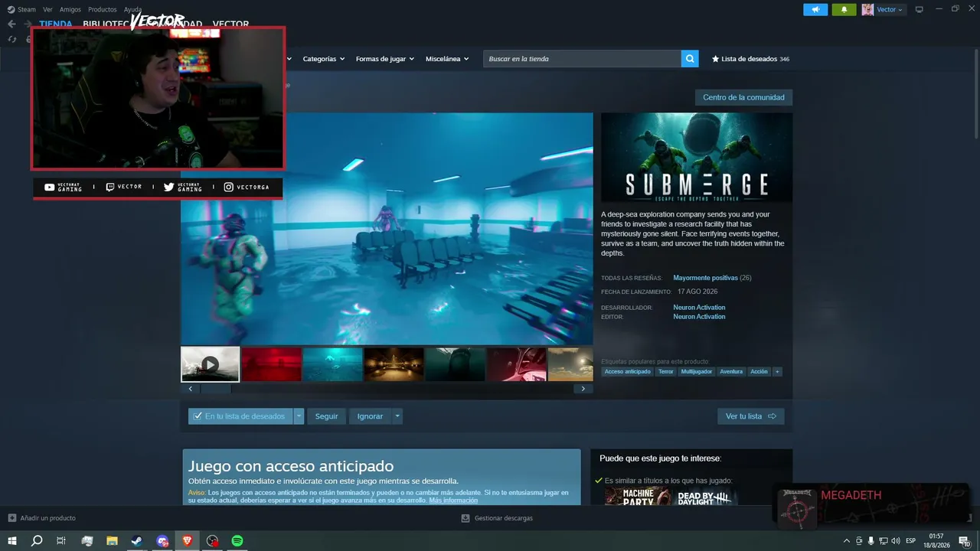Viewport: 980px width, 551px height.
Task: Click the Steam logo menu icon
Action: 11,9
